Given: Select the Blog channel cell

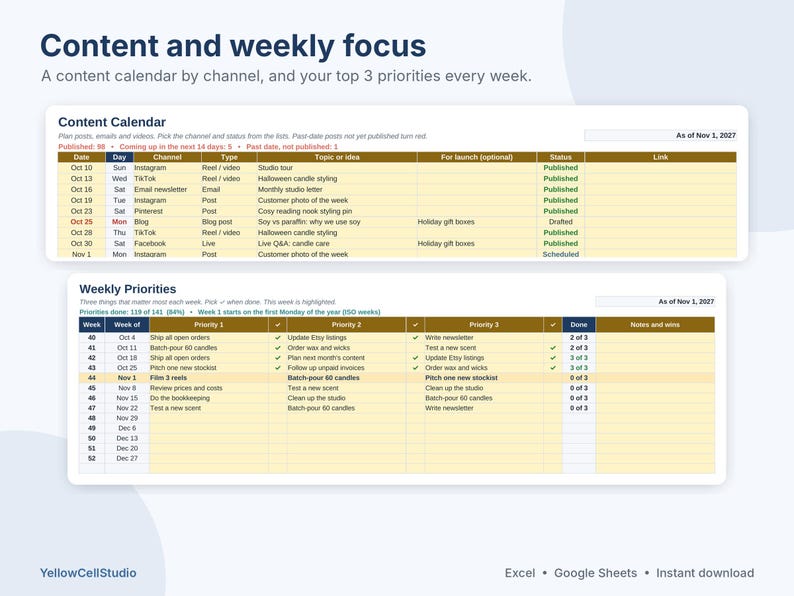Looking at the screenshot, I should (167, 222).
